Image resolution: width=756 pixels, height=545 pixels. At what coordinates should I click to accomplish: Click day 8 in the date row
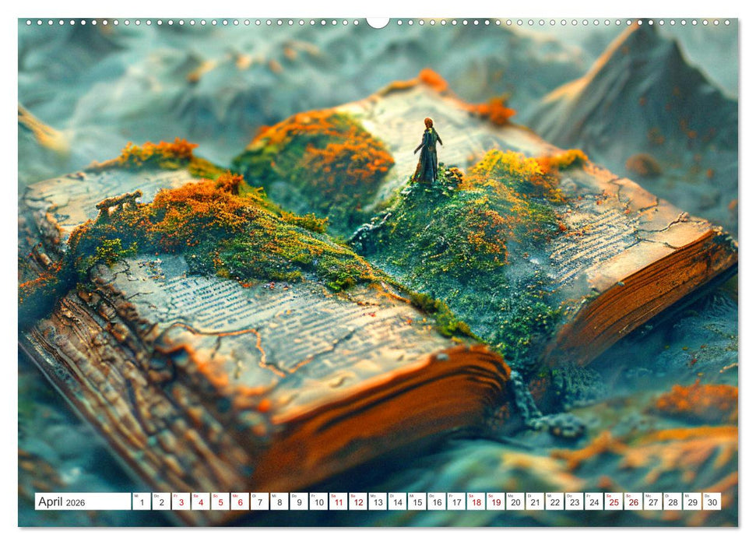[280, 501]
